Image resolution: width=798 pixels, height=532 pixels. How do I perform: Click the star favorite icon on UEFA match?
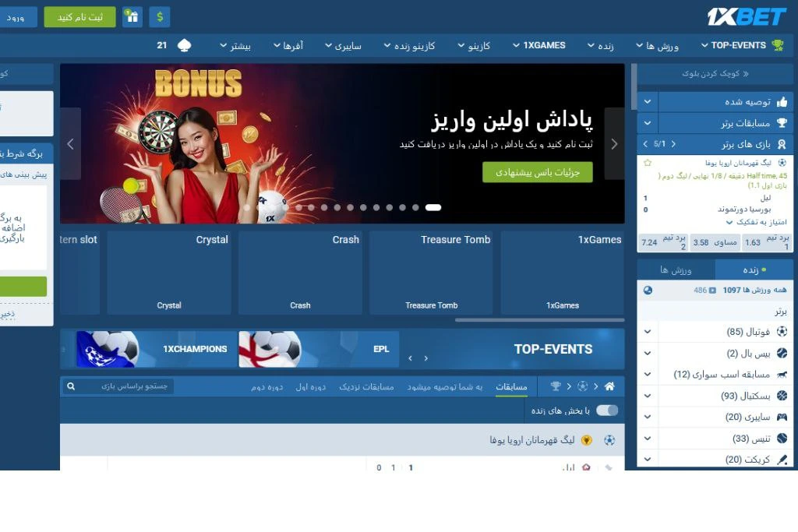[648, 163]
